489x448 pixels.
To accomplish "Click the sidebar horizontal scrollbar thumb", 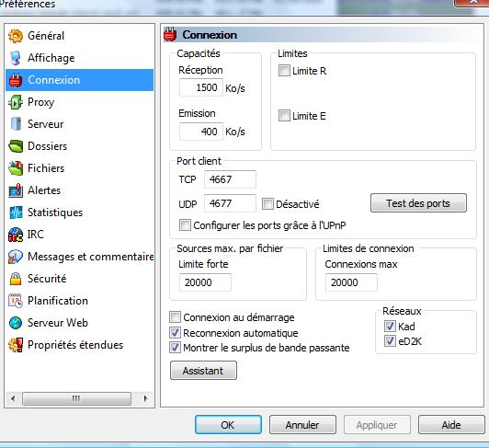I will (76, 398).
